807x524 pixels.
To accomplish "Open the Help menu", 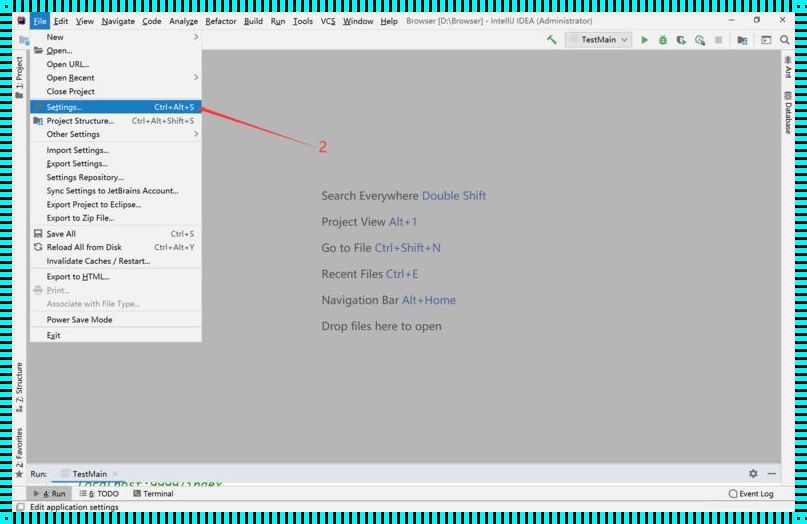I will (x=389, y=21).
